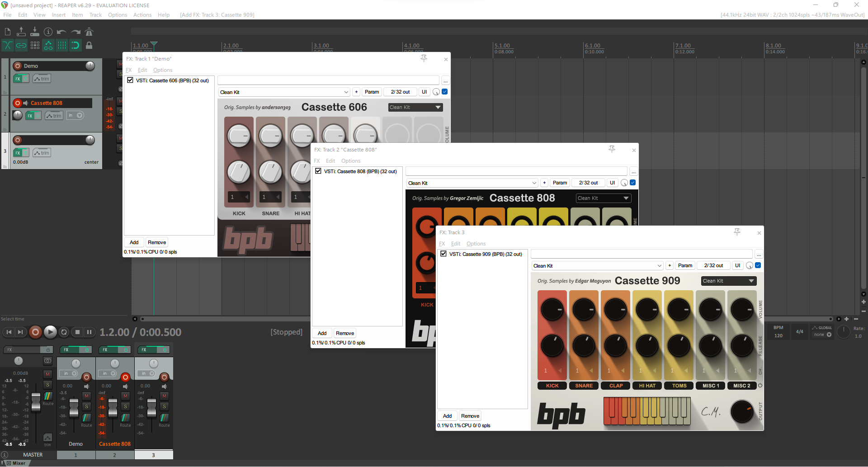
Task: Toggle the Cassette 808 plugin enable checkbox
Action: point(318,171)
